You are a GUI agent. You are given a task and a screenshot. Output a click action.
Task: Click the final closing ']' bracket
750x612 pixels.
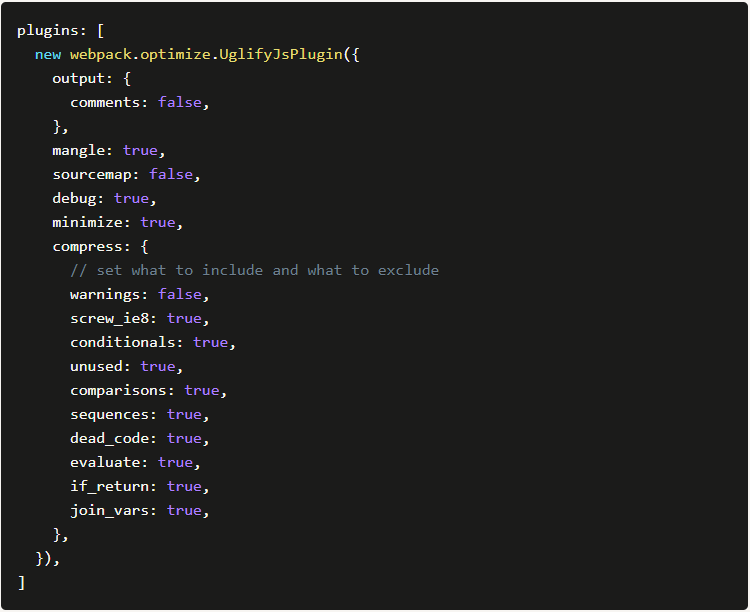[x=22, y=583]
